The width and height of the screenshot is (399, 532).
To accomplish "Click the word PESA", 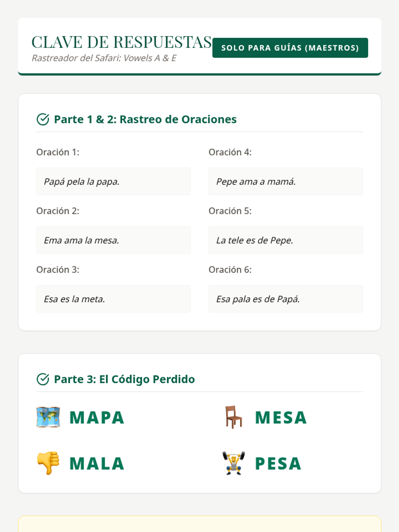I will tap(278, 464).
